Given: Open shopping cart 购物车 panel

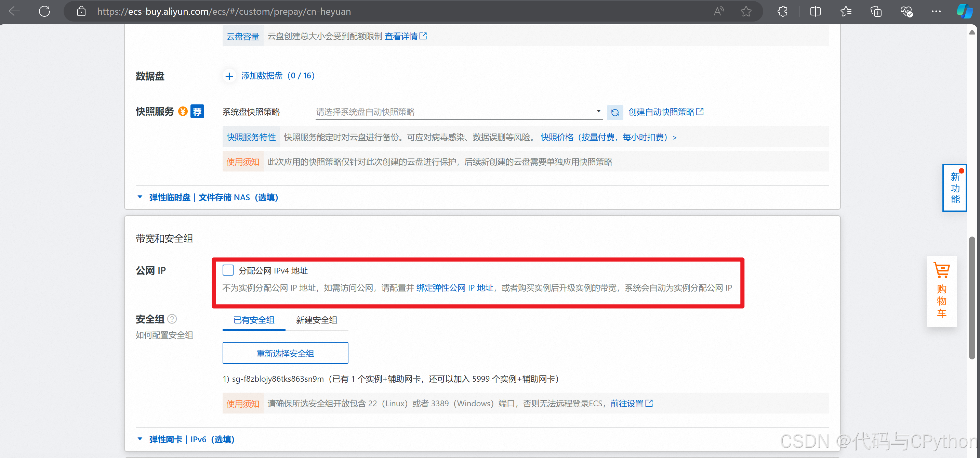Looking at the screenshot, I should pyautogui.click(x=942, y=291).
